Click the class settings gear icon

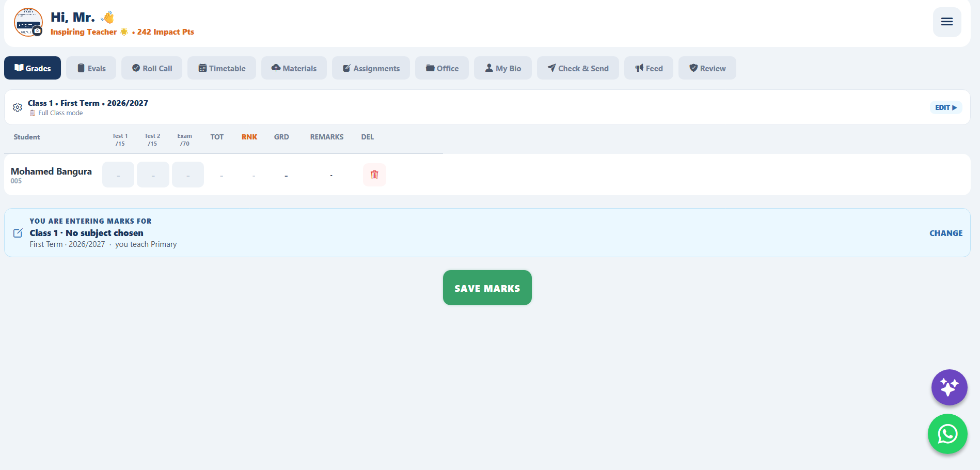18,107
